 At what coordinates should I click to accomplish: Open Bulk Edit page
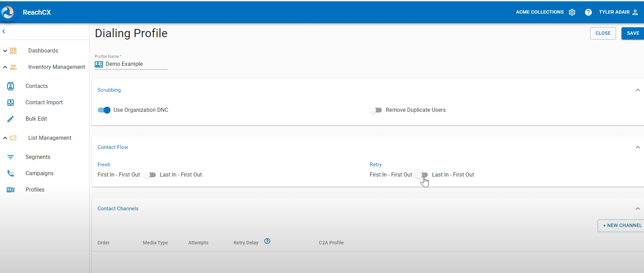36,119
